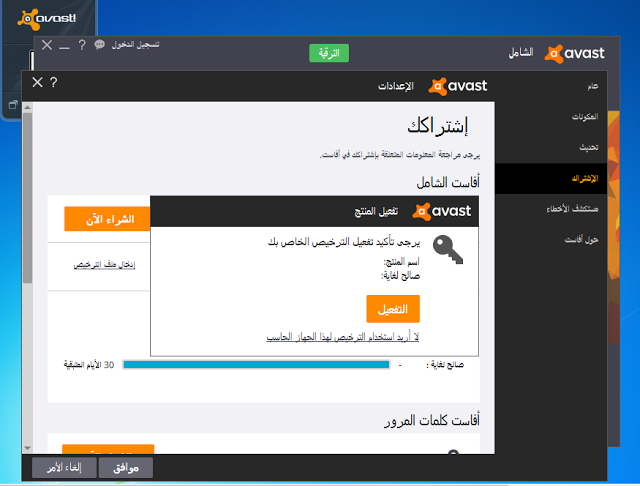The width and height of the screenshot is (640, 486).
Task: Click الشراء الآن buy now button
Action: (107, 219)
